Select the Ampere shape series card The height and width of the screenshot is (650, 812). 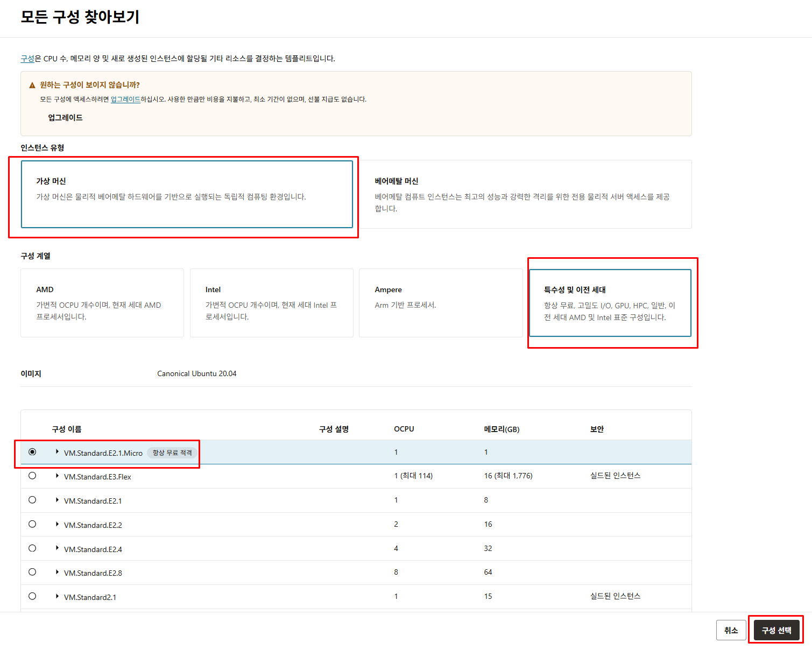pos(441,303)
